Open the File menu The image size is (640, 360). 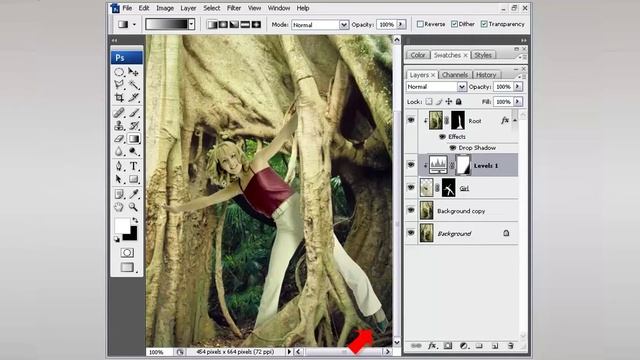(x=127, y=8)
